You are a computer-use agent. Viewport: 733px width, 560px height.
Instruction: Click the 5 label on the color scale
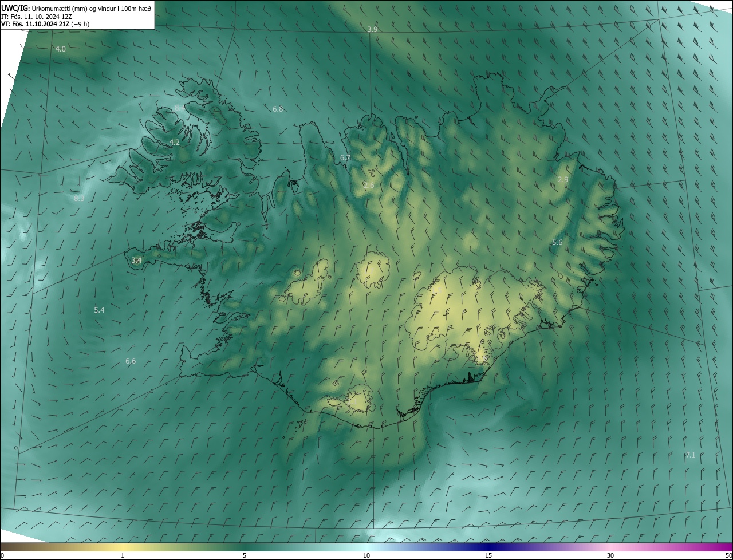click(245, 555)
